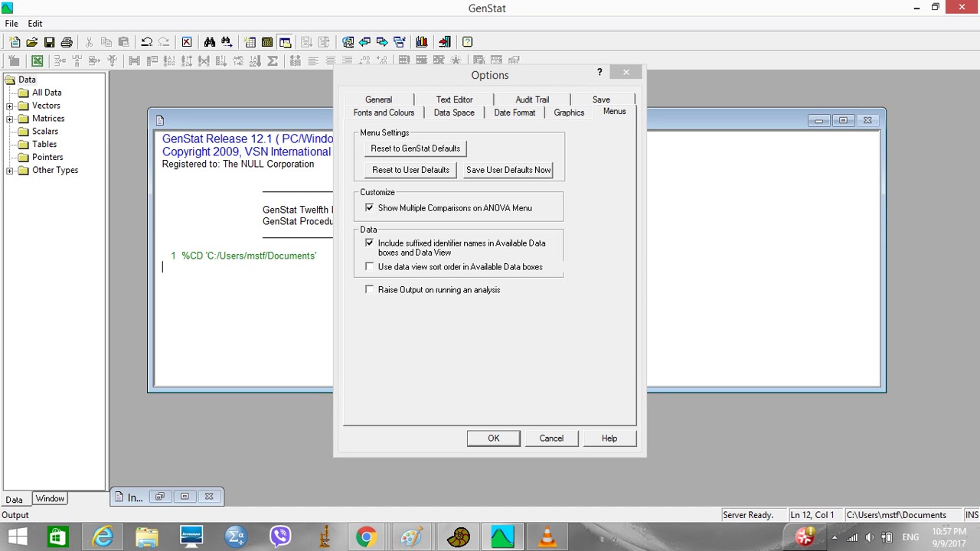The height and width of the screenshot is (551, 980).
Task: Click Save User Defaults Now button
Action: 508,170
